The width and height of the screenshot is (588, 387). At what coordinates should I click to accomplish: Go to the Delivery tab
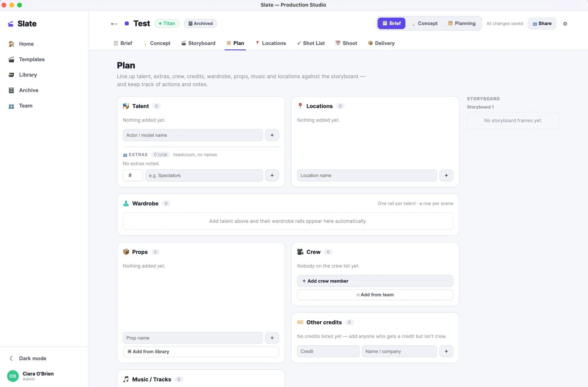pyautogui.click(x=381, y=43)
